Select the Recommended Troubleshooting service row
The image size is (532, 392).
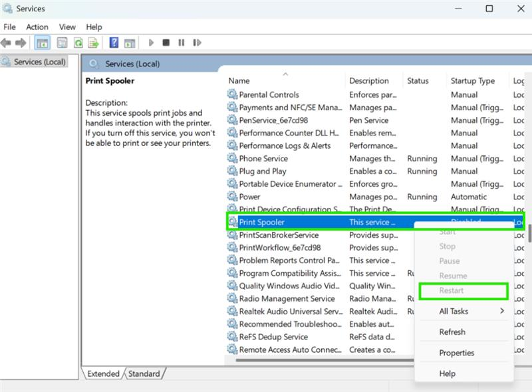tap(320, 324)
